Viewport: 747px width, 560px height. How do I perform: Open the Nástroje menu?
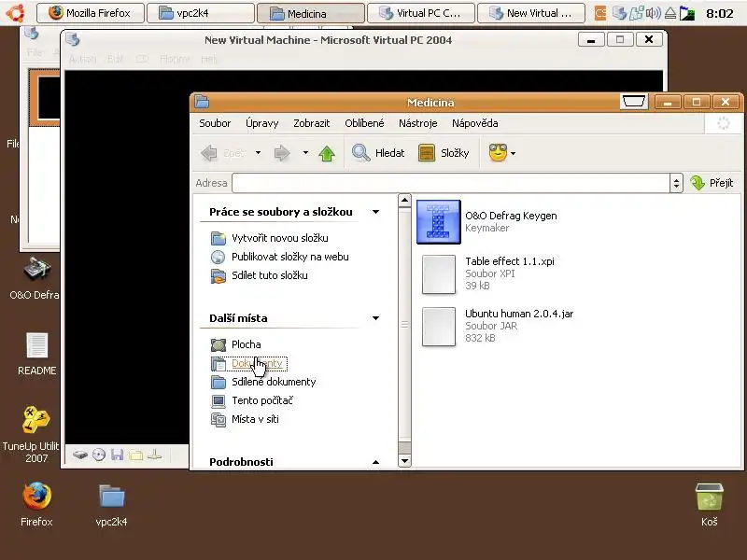(x=417, y=123)
